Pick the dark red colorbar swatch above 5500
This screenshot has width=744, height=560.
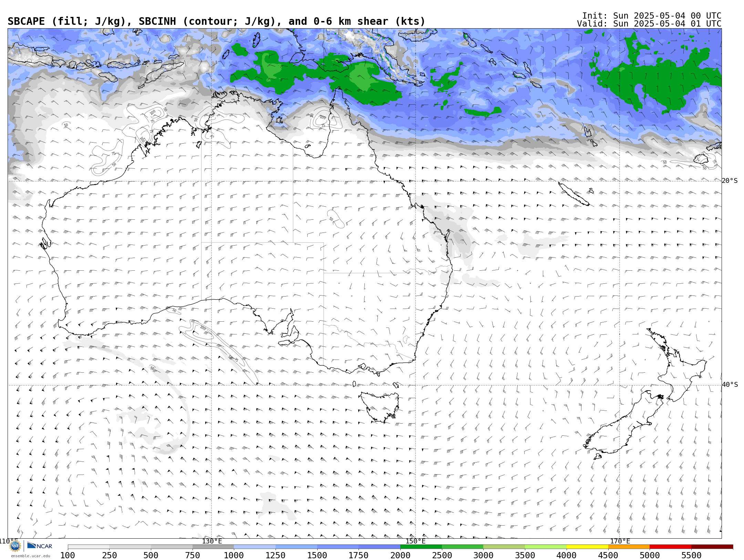712,547
